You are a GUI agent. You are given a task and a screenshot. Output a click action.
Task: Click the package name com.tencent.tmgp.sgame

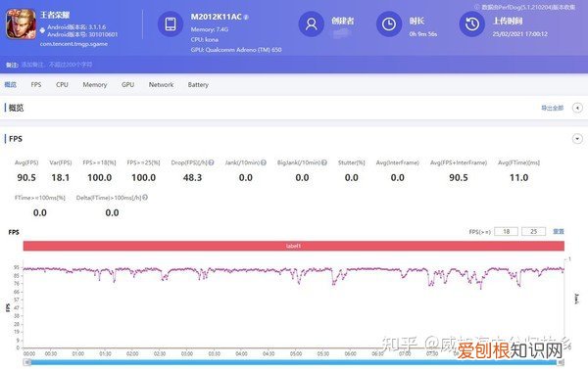tap(73, 44)
